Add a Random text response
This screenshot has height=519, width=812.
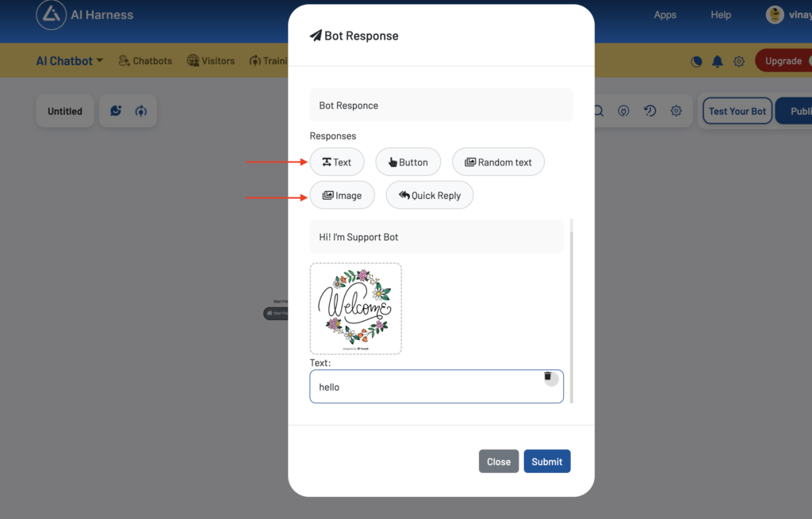(498, 162)
